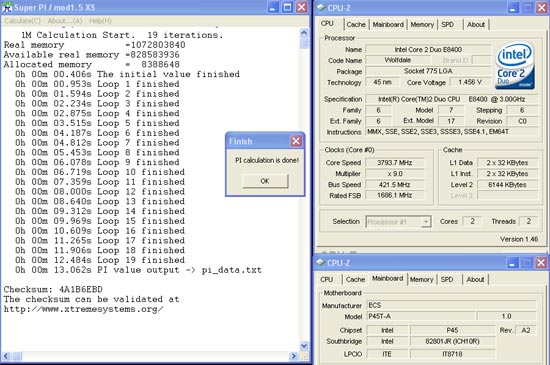This screenshot has width=550, height=365.
Task: Click the Version 1.46 label
Action: point(519,239)
